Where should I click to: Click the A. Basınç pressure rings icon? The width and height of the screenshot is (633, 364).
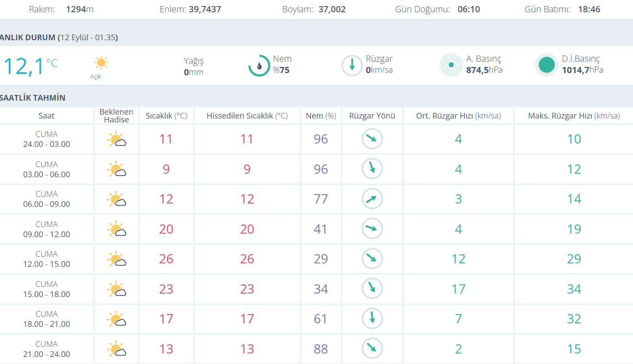pos(451,65)
